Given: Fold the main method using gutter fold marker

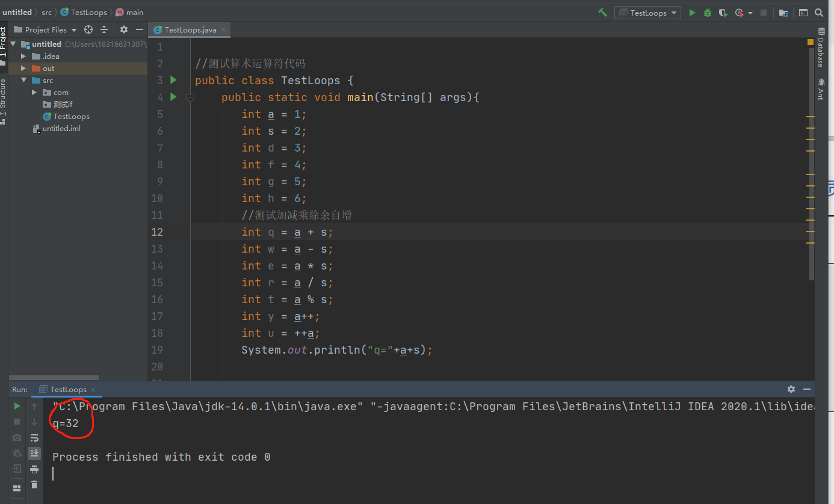Looking at the screenshot, I should (x=190, y=97).
